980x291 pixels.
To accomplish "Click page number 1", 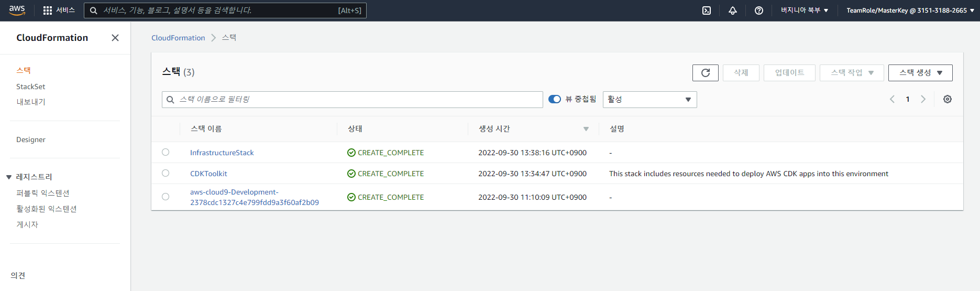I will coord(908,99).
